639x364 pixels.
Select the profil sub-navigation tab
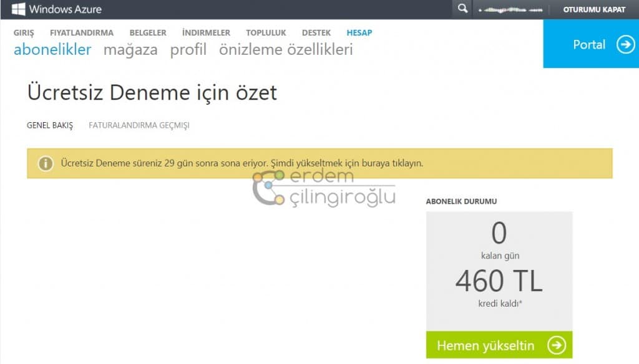(188, 50)
